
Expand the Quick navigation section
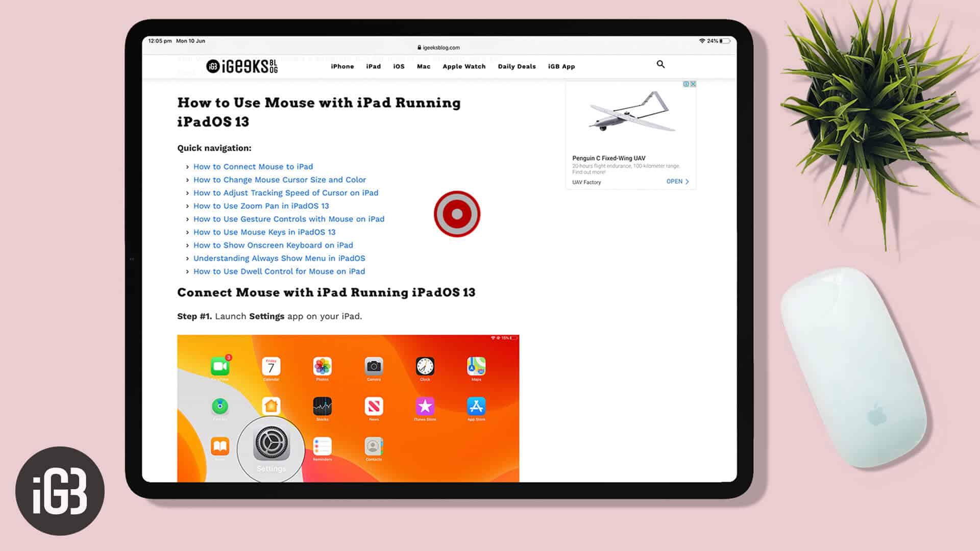click(214, 148)
